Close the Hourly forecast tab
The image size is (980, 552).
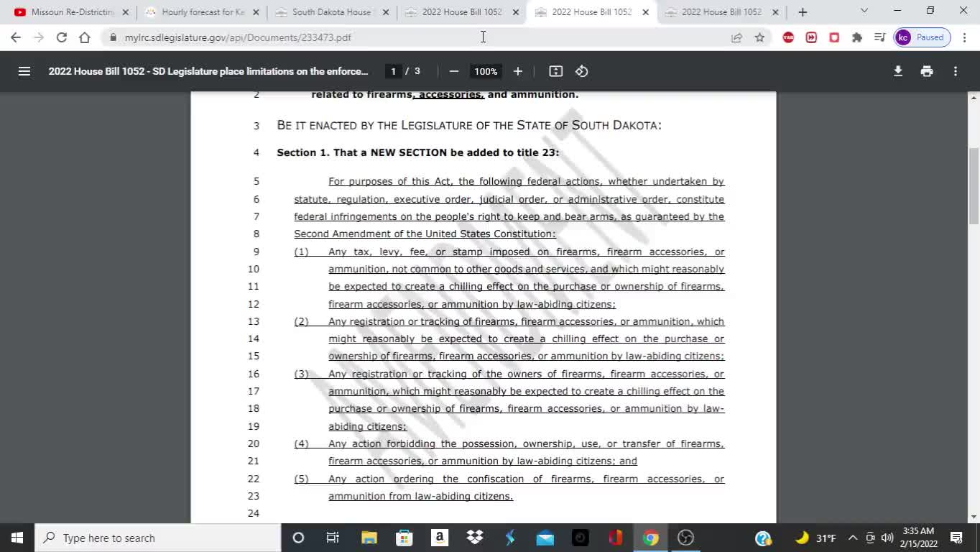point(256,12)
